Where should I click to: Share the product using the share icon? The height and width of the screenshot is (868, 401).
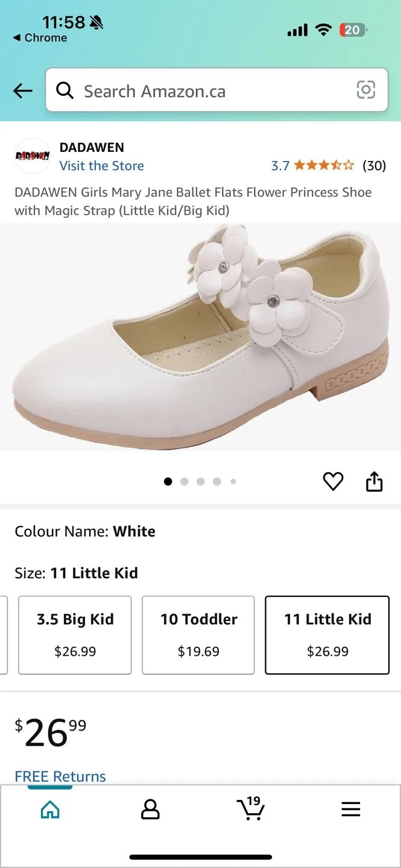pos(374,481)
